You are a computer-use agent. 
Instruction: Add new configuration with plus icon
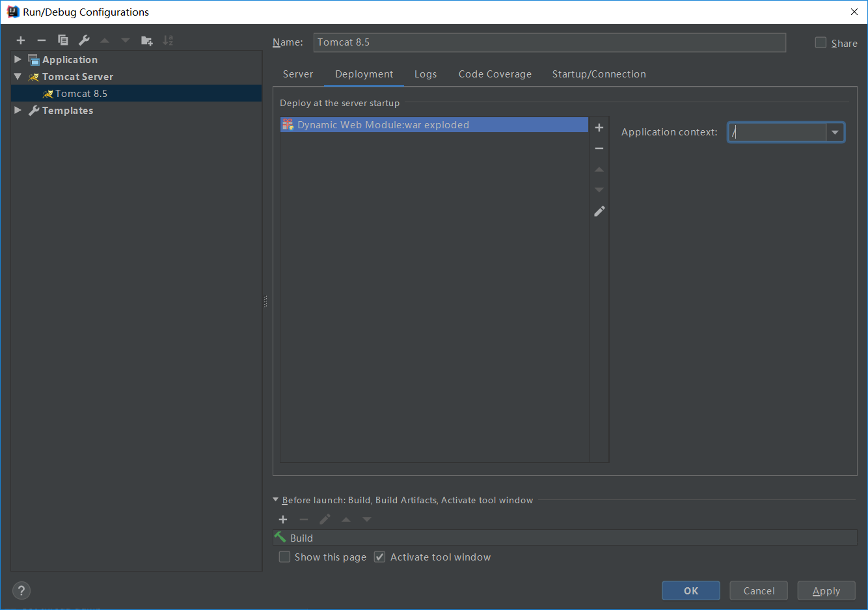(21, 40)
